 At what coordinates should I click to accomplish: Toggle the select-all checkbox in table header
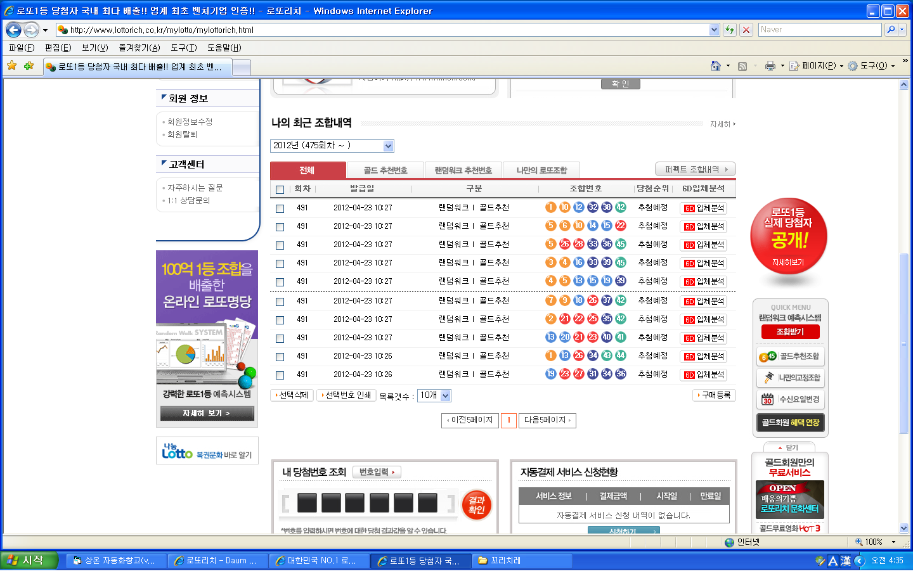(280, 189)
